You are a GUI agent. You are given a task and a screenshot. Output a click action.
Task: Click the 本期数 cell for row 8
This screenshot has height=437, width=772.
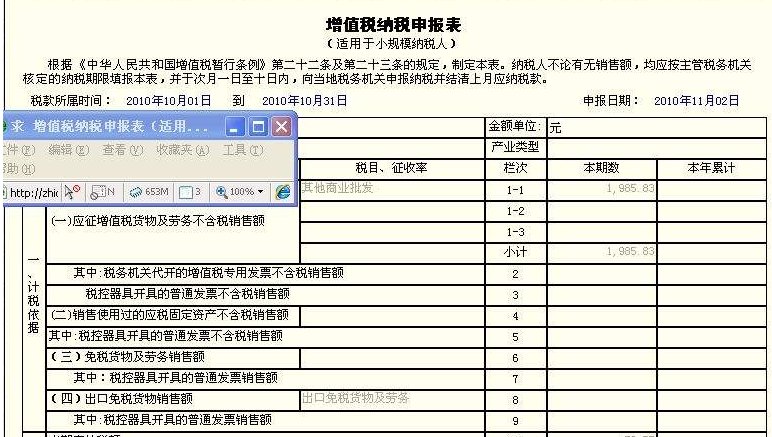(x=602, y=400)
